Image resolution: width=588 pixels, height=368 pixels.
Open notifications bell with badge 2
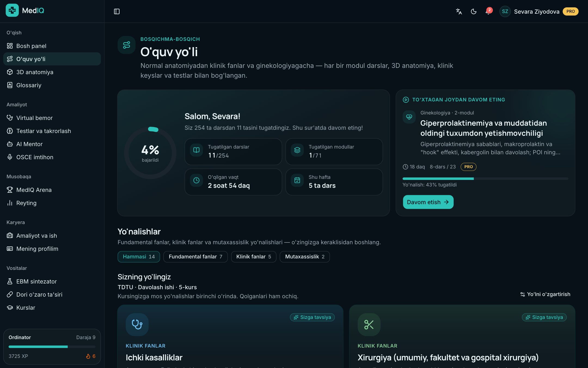488,11
